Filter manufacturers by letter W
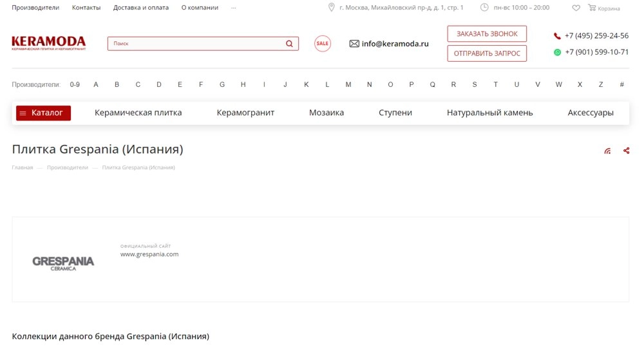 click(558, 84)
